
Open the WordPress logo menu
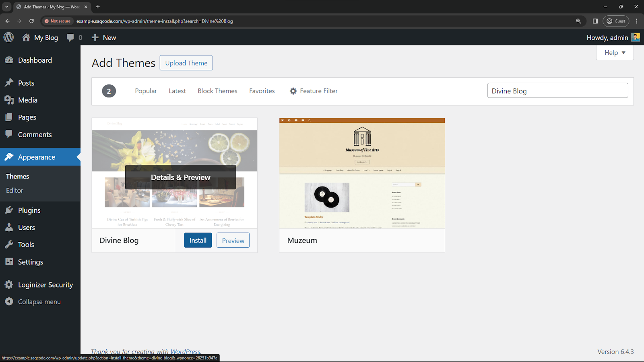[8, 37]
